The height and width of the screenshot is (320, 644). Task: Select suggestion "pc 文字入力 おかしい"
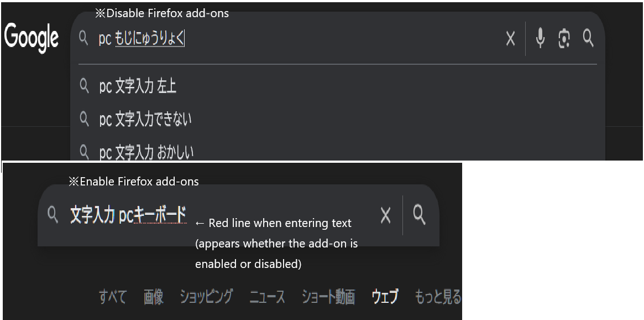[x=146, y=152]
